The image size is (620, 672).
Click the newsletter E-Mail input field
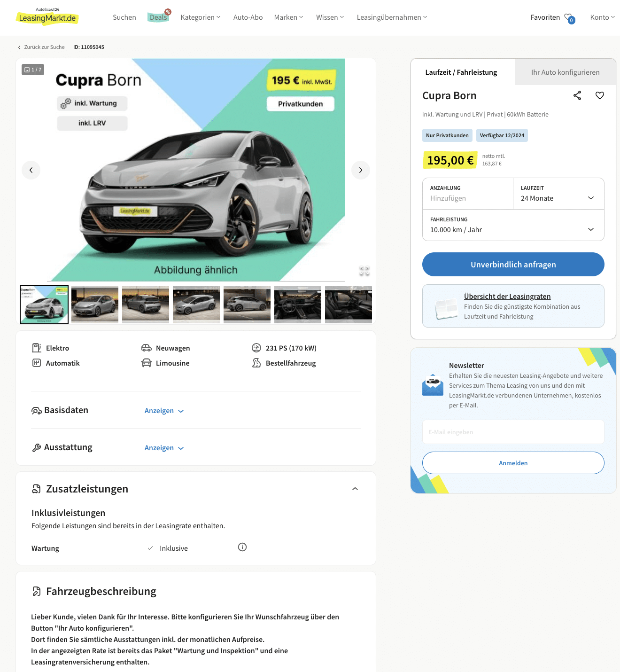point(513,432)
